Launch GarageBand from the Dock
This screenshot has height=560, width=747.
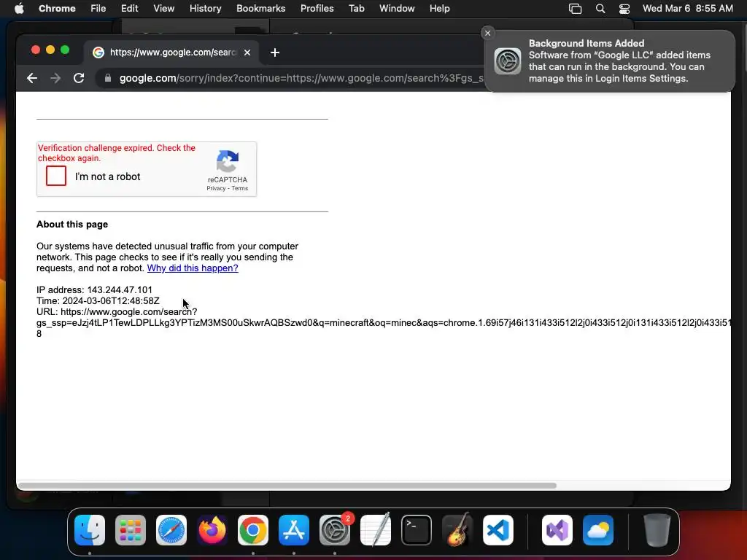pos(457,530)
